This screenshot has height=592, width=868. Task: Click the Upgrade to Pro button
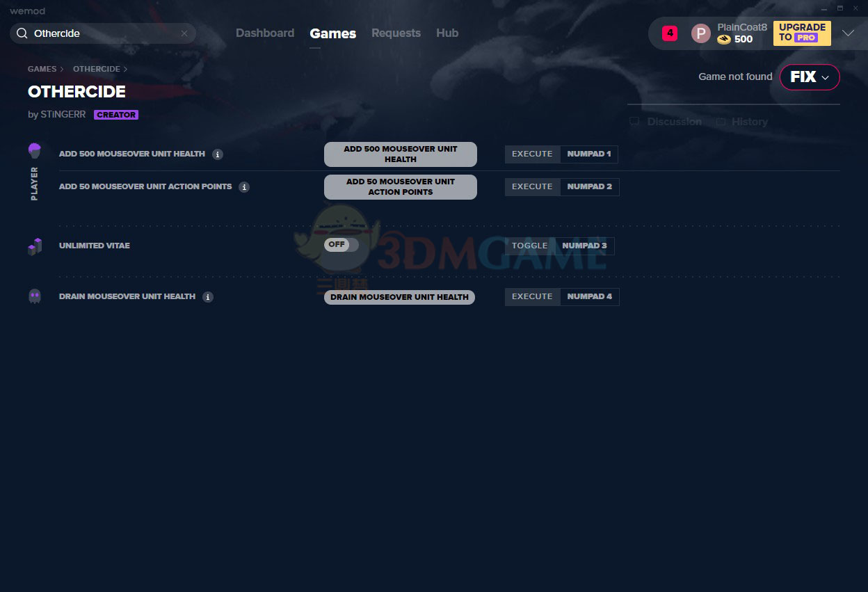(x=802, y=33)
